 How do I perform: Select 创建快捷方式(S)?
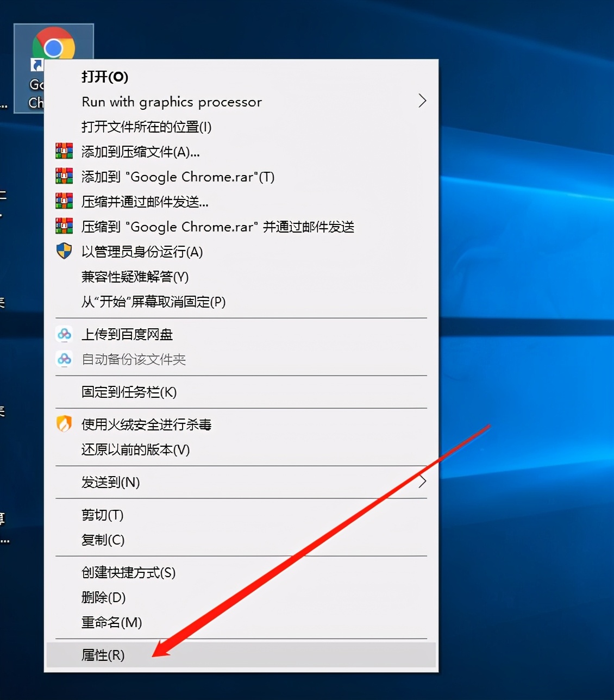[x=241, y=572]
